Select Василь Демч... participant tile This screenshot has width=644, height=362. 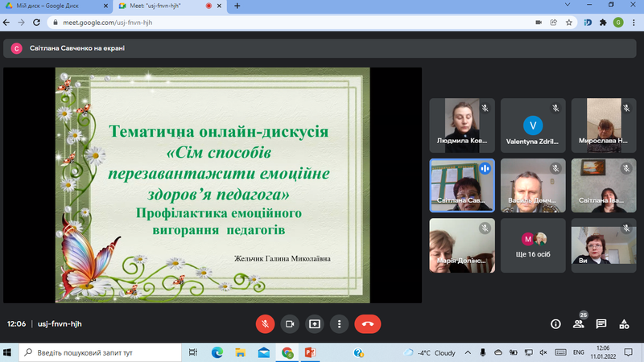tap(533, 186)
